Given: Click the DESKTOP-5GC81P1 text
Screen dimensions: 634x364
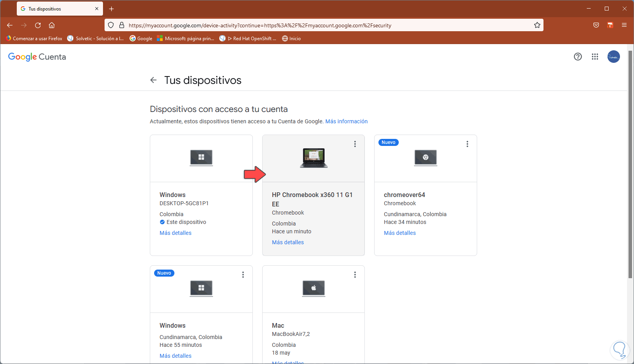Looking at the screenshot, I should point(184,203).
